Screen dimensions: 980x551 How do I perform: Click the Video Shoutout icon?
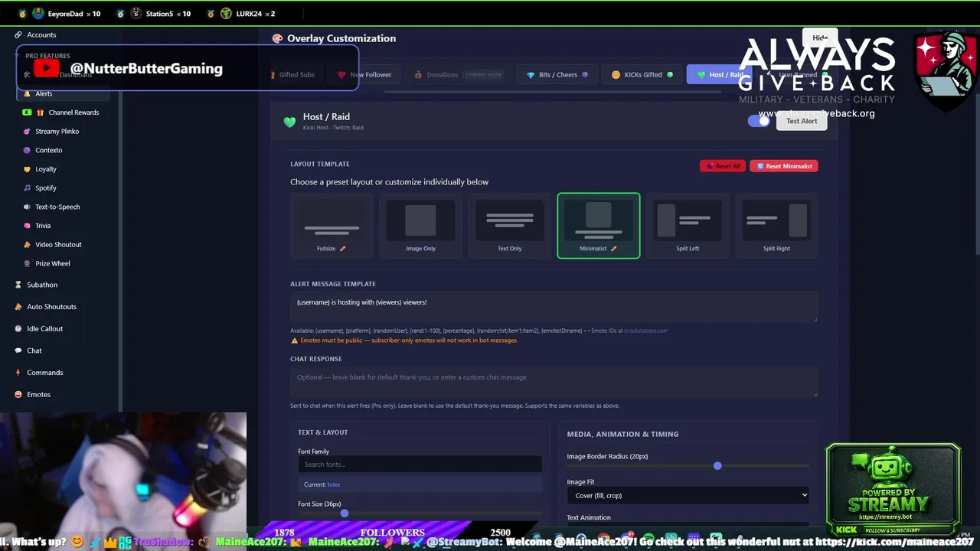coord(27,245)
